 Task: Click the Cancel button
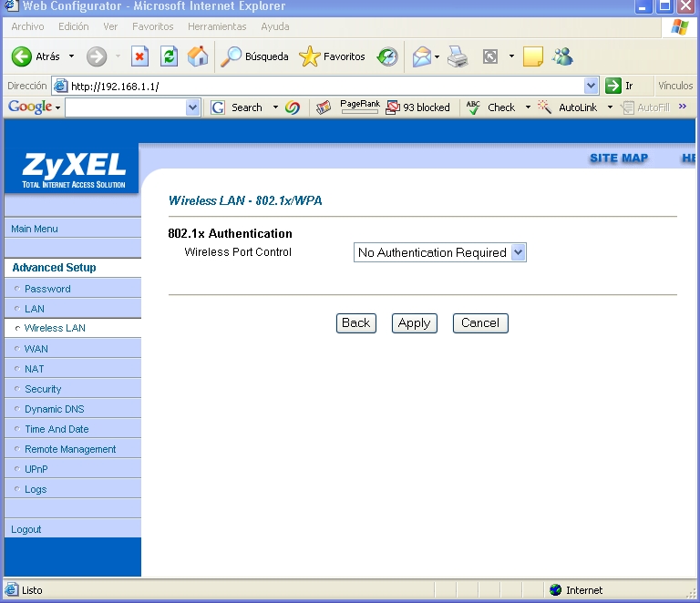(x=480, y=323)
